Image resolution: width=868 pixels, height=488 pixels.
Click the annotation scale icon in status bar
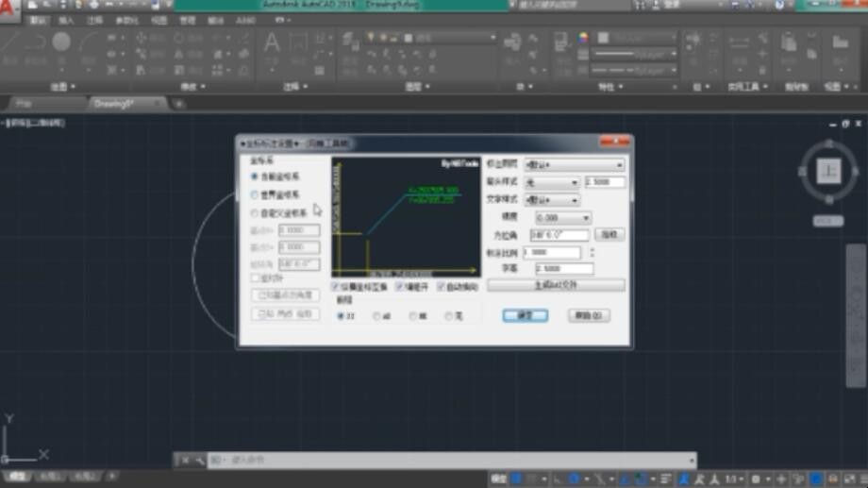[x=732, y=479]
